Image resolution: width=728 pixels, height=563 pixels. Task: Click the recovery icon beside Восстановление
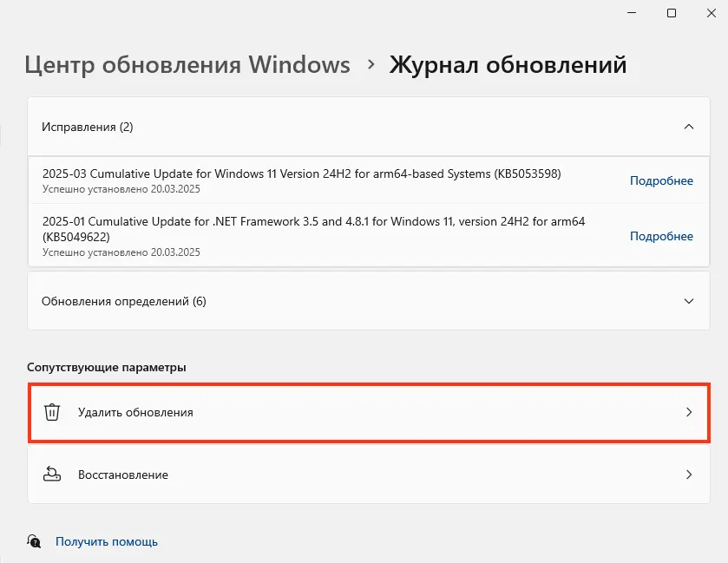click(52, 475)
